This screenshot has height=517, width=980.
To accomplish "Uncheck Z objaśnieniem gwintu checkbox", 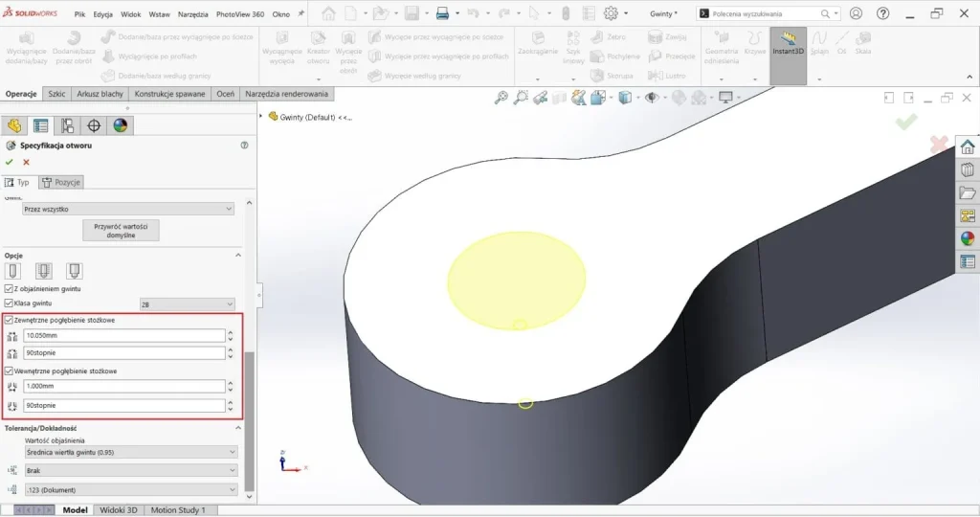I will pyautogui.click(x=9, y=289).
